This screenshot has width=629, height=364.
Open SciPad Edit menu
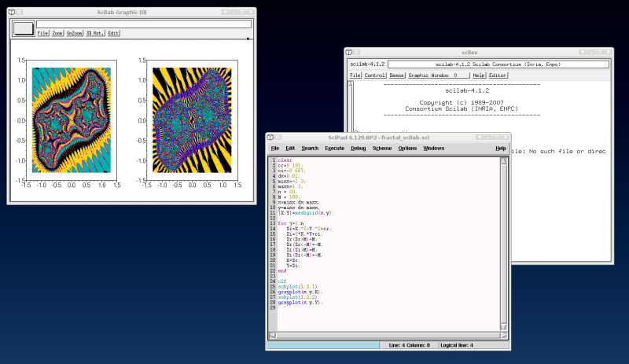pos(290,148)
